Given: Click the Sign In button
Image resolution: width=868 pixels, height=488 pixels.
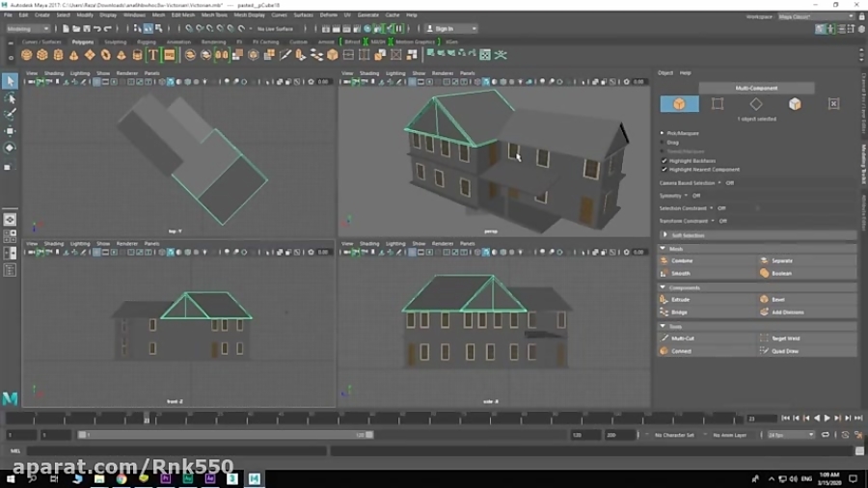Looking at the screenshot, I should (444, 29).
